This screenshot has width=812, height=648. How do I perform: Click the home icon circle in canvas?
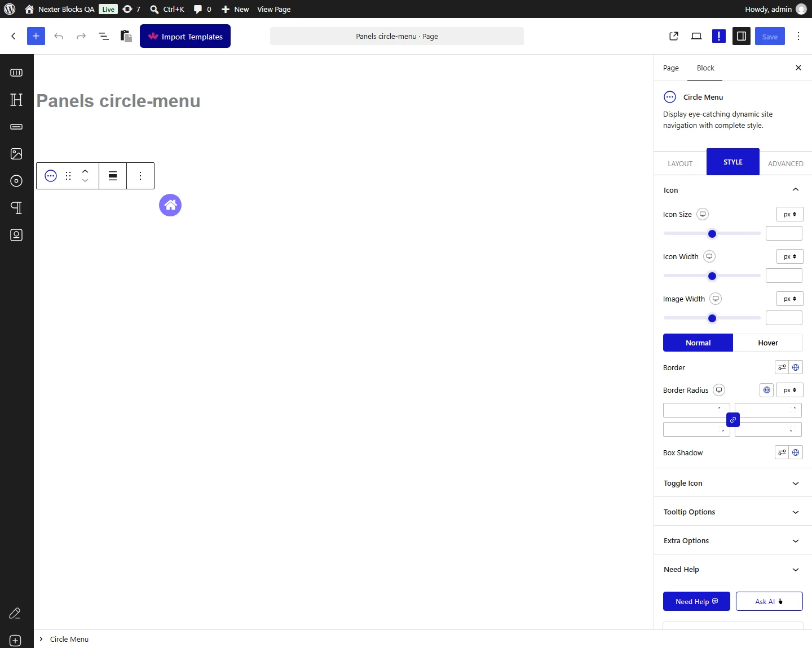[170, 205]
